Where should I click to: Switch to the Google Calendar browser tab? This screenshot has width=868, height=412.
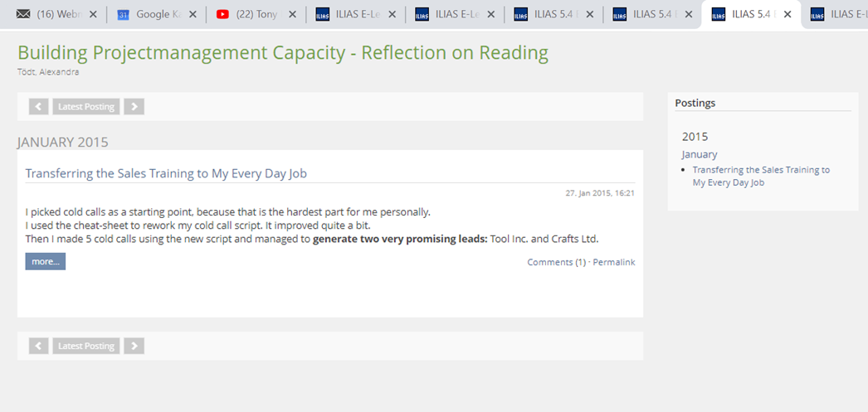(x=158, y=14)
